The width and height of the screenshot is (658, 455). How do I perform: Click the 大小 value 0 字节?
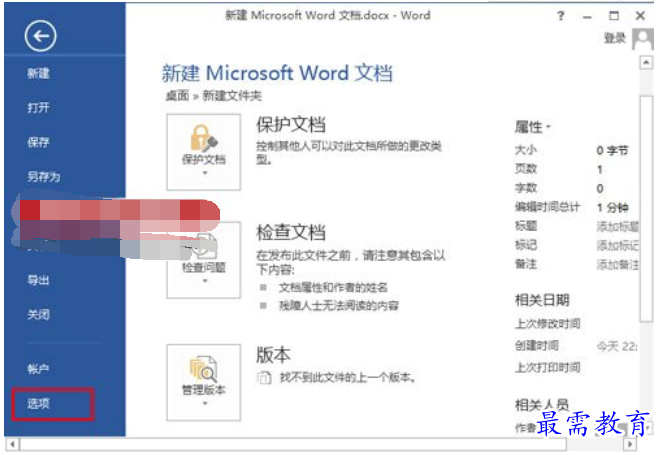click(612, 150)
